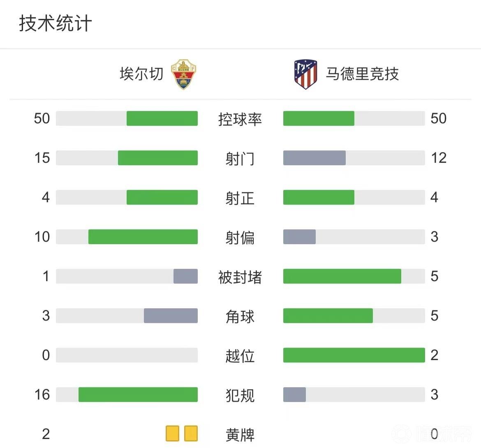Click the 射正 stat label
481x448 pixels.
240,198
